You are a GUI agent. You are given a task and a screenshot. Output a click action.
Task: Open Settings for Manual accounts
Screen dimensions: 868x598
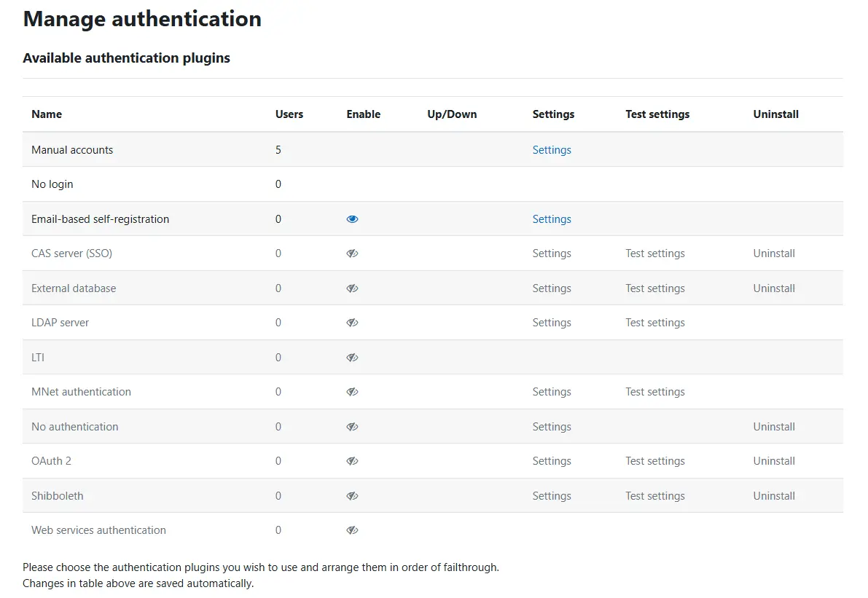click(x=552, y=150)
